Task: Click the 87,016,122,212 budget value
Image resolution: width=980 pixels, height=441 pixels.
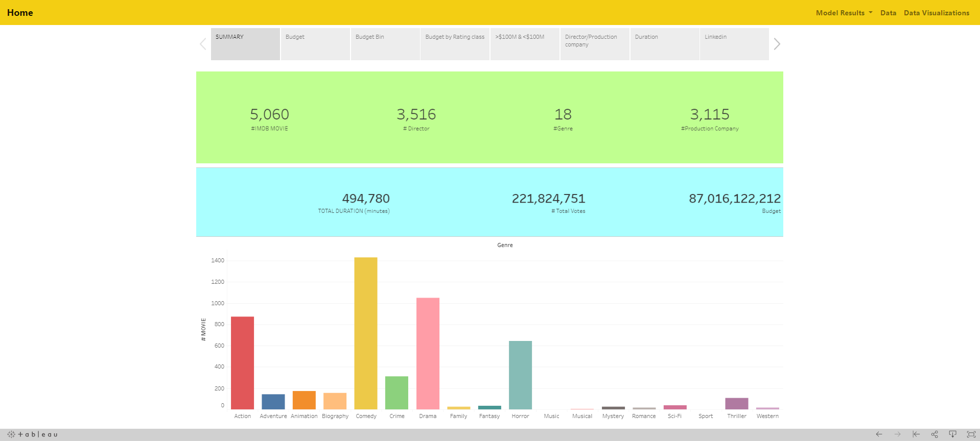Action: point(735,199)
